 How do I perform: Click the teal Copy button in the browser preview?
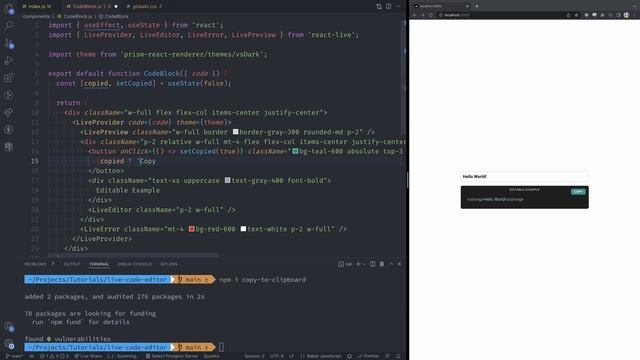[578, 191]
